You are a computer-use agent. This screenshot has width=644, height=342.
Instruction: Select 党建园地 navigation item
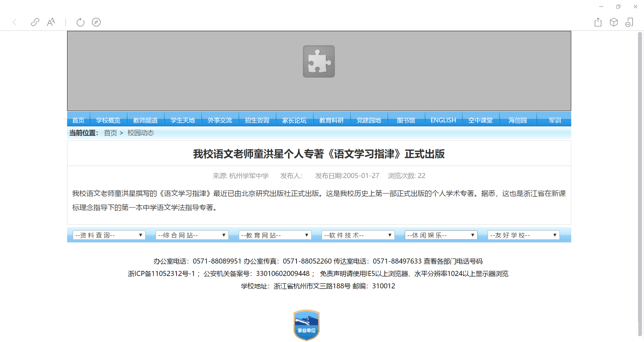point(369,120)
